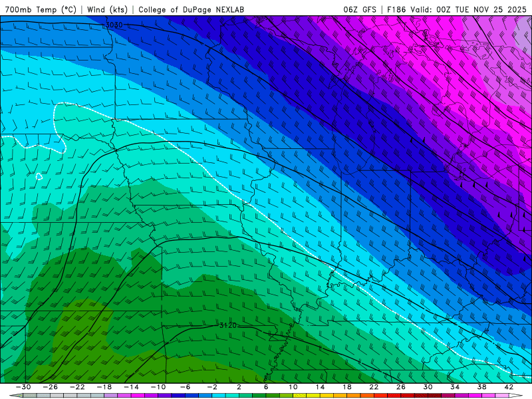
Task: Click the 3030 height contour label
Action: pos(114,25)
